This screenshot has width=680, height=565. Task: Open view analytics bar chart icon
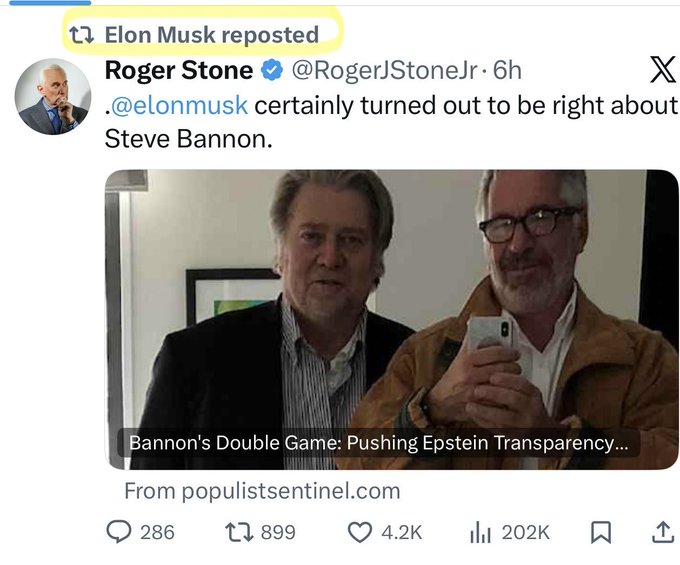tap(479, 532)
